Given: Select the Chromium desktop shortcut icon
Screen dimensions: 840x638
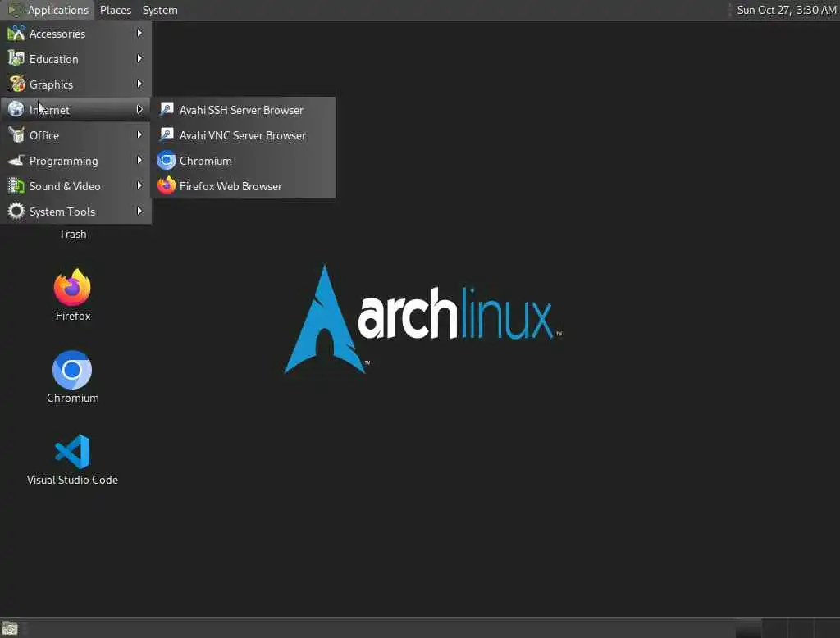Looking at the screenshot, I should [x=72, y=370].
